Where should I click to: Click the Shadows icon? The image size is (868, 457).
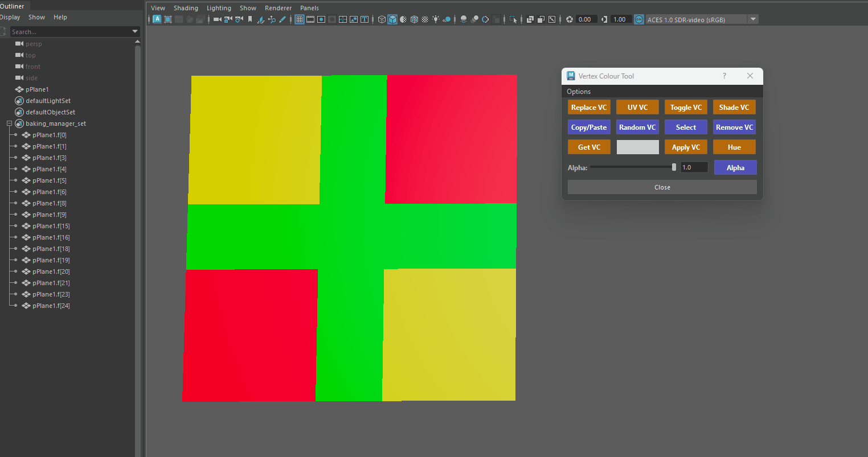pos(447,19)
